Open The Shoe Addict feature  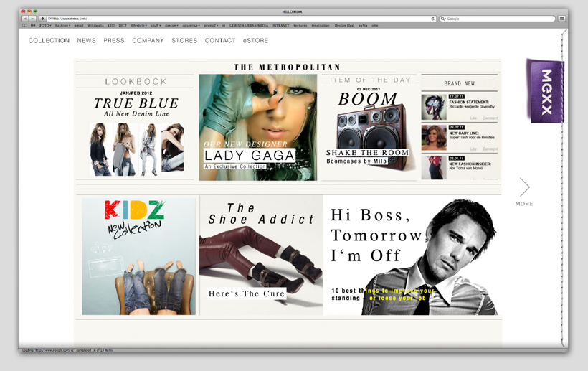tap(262, 255)
